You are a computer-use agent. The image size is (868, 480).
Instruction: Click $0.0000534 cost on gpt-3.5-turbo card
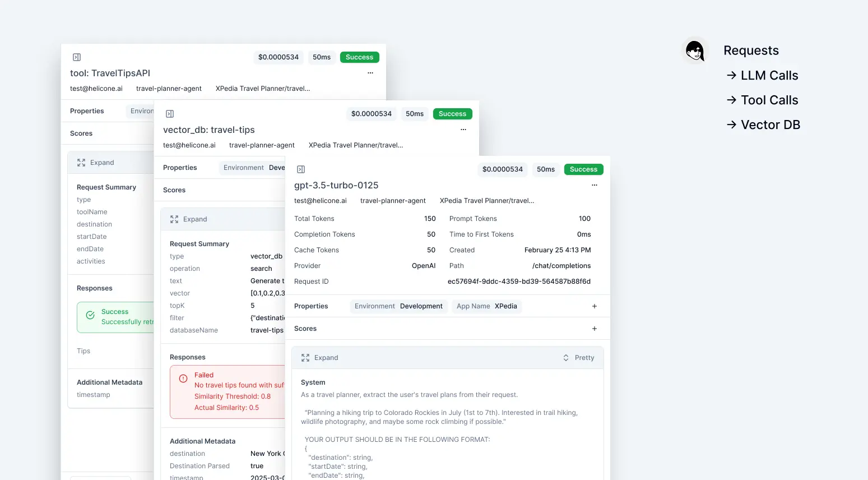(x=503, y=169)
